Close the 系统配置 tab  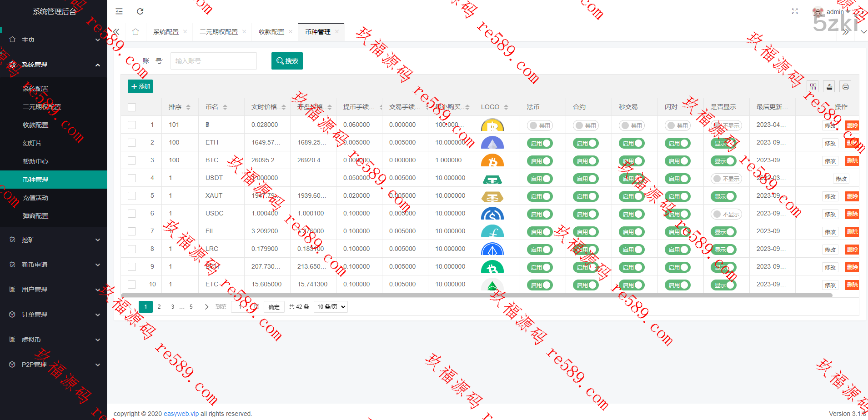[185, 32]
